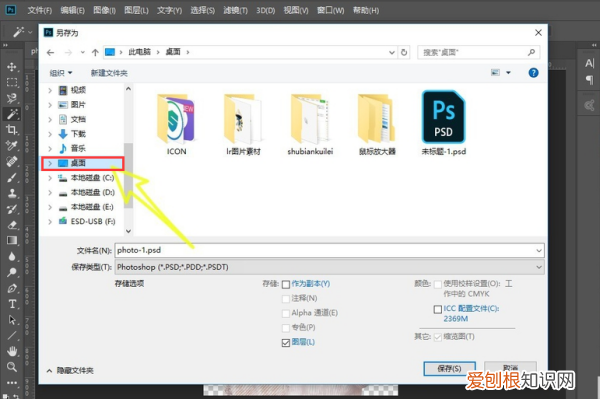The image size is (600, 399).
Task: Select the Dodge tool
Action: 12,272
